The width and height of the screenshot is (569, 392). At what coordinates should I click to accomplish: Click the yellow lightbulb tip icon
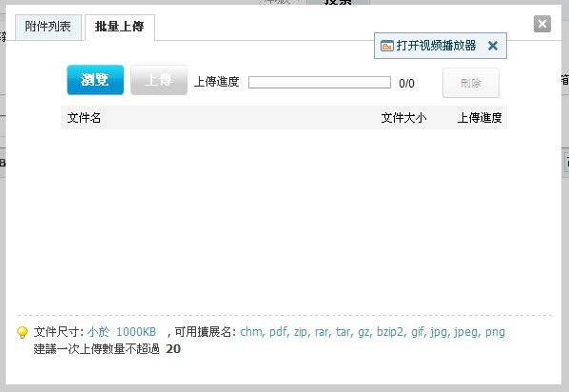[x=22, y=332]
